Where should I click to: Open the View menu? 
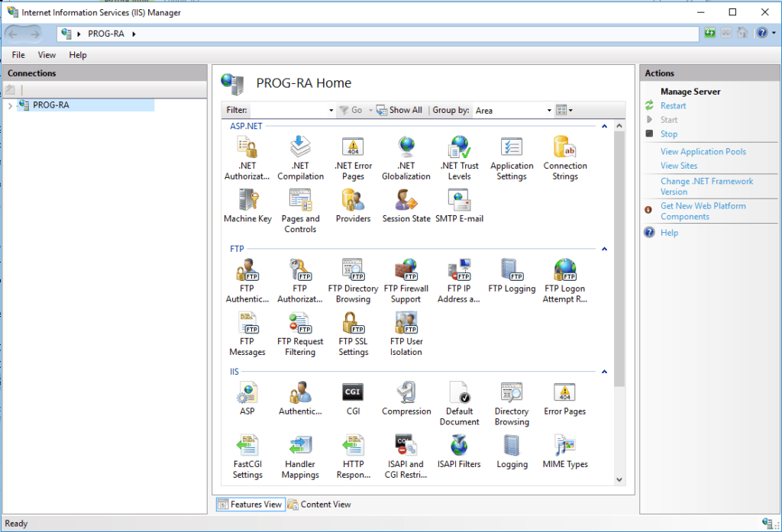click(47, 54)
